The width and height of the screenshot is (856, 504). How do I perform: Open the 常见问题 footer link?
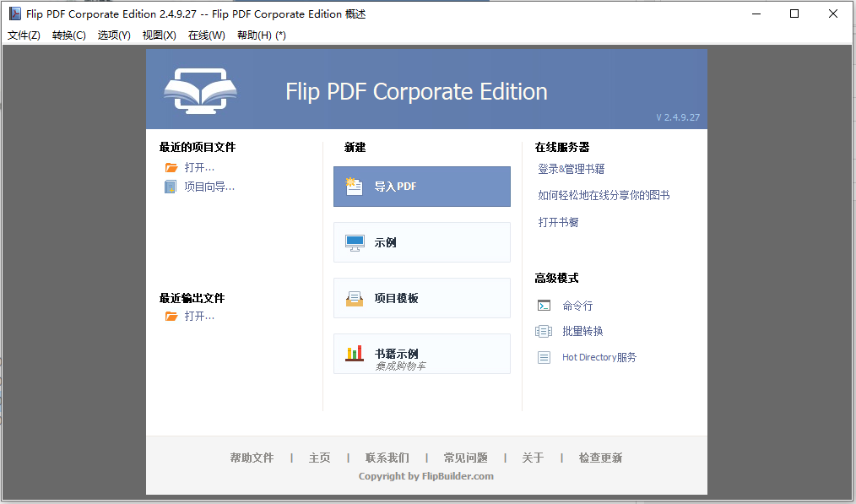click(466, 458)
